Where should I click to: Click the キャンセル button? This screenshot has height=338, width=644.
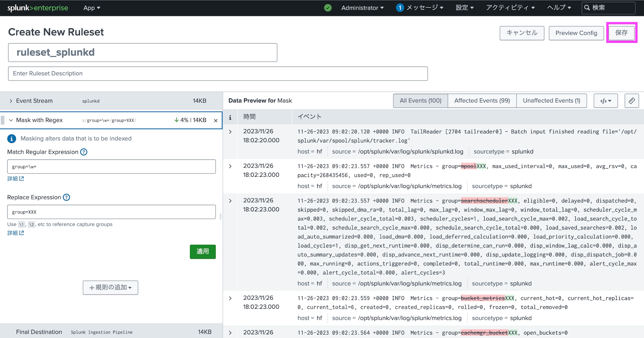tap(522, 33)
